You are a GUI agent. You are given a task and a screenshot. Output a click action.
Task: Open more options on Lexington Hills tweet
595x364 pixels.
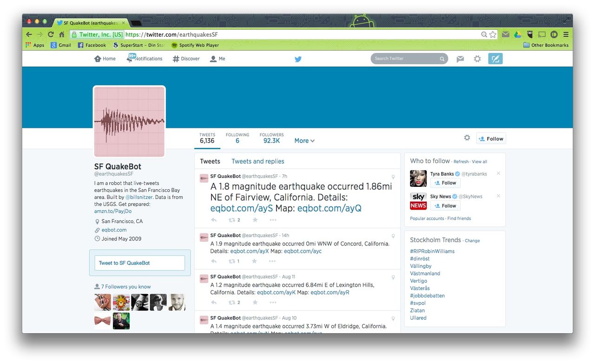pyautogui.click(x=272, y=302)
